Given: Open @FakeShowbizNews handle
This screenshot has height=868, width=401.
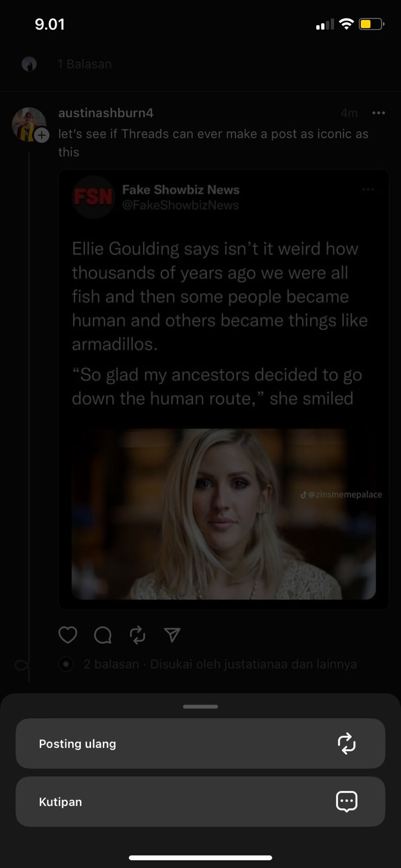Looking at the screenshot, I should pyautogui.click(x=181, y=205).
